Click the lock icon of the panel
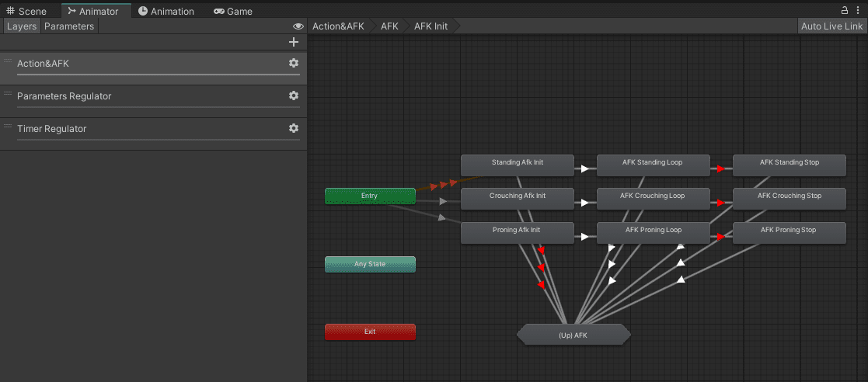This screenshot has height=382, width=868. (845, 10)
